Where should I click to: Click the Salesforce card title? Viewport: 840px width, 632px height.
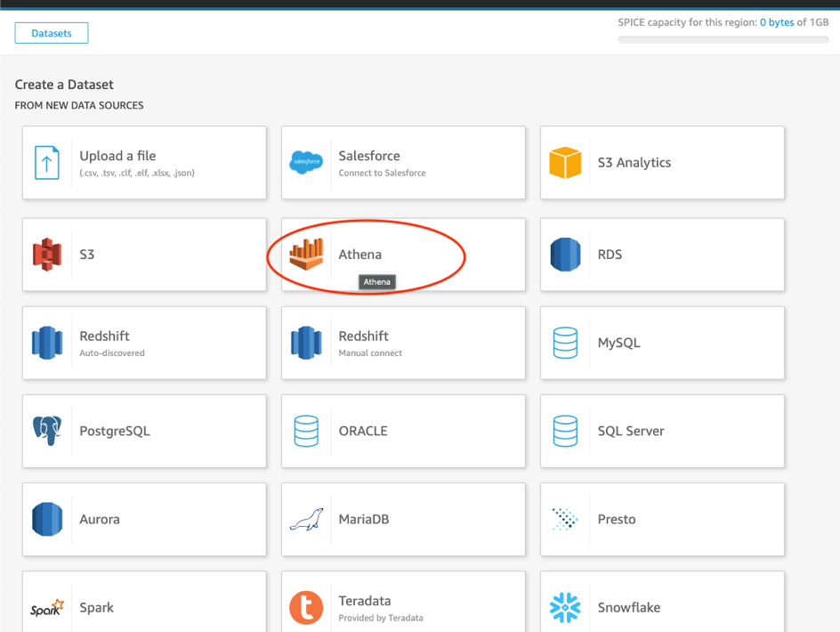coord(369,156)
